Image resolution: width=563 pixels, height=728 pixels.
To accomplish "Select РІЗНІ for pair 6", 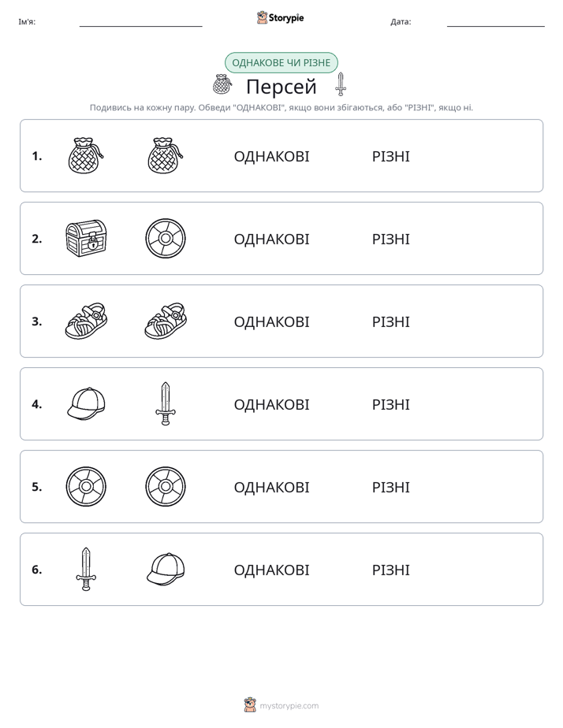I will point(390,570).
